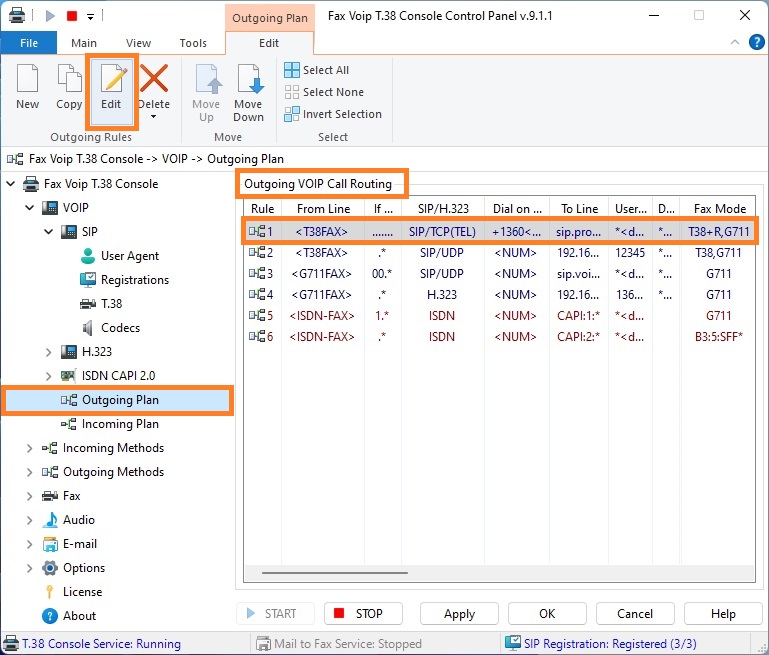Screen dimensions: 769x655
Task: Click the Apply button
Action: 459,614
